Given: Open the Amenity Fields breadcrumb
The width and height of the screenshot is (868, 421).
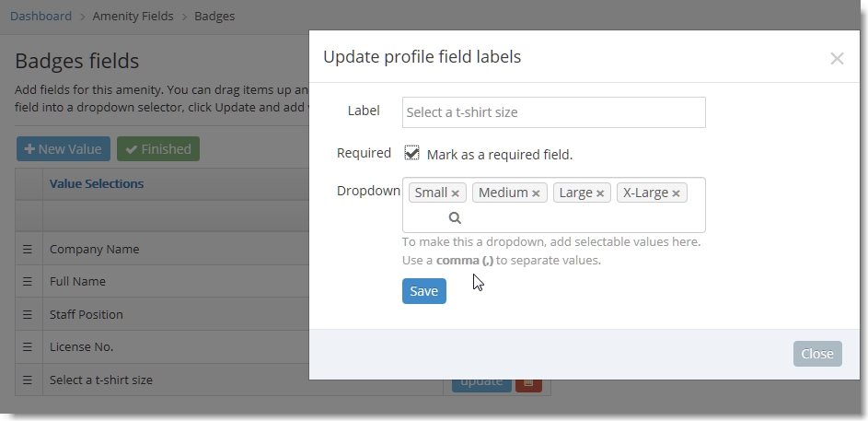Looking at the screenshot, I should [133, 16].
